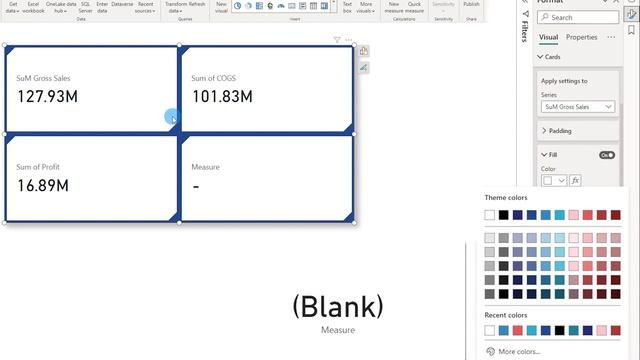
Task: Select the Sum of Profit card
Action: 91,178
